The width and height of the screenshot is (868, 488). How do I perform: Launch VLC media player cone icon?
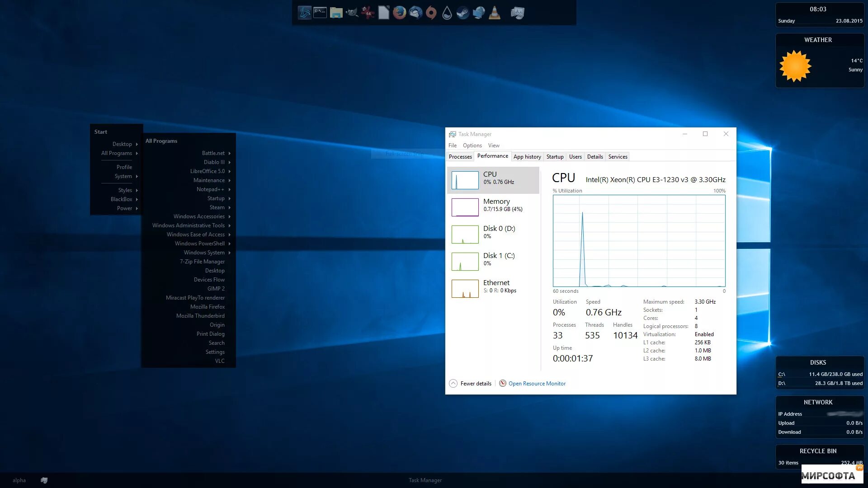[x=495, y=13]
